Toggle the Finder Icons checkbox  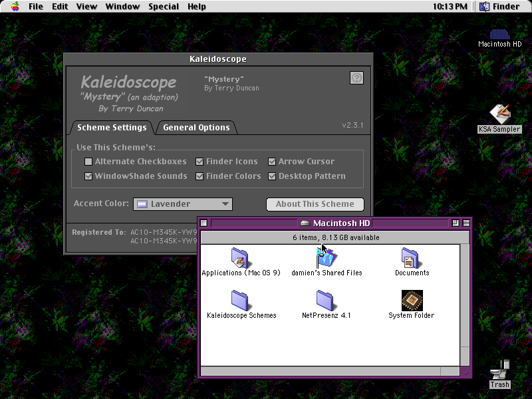coord(199,162)
